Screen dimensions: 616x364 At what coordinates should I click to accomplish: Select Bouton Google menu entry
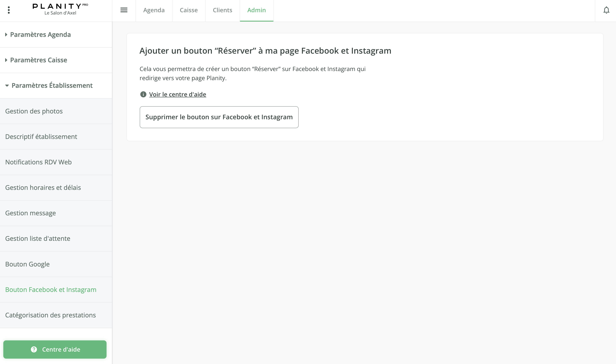27,264
